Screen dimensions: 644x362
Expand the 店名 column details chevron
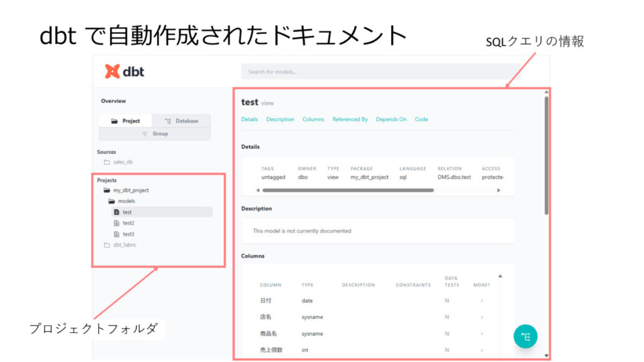point(482,317)
